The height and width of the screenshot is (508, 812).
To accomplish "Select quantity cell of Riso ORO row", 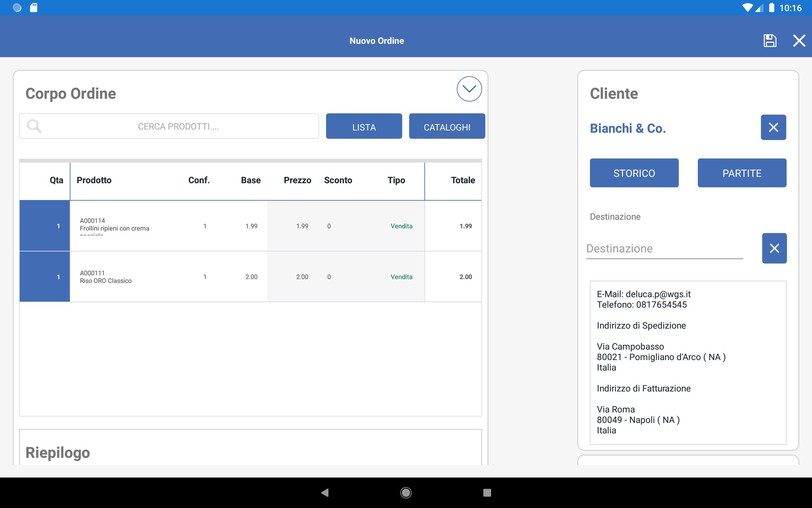I will coord(45,277).
